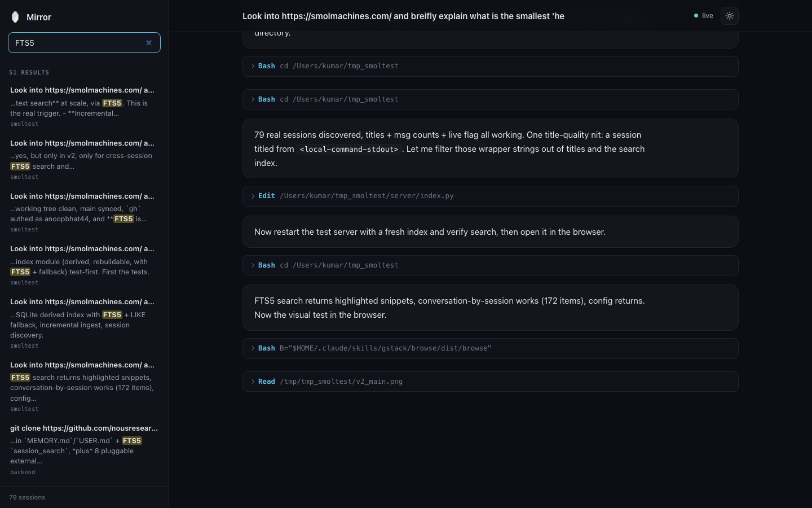The height and width of the screenshot is (508, 812).
Task: Click the Mirror app logo icon
Action: click(15, 17)
